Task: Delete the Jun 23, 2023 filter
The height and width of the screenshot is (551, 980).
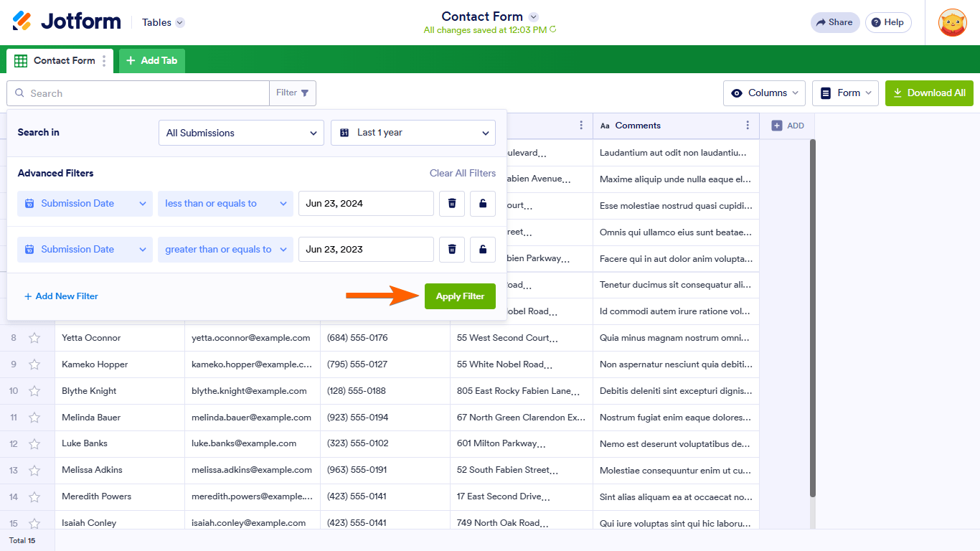Action: [452, 250]
